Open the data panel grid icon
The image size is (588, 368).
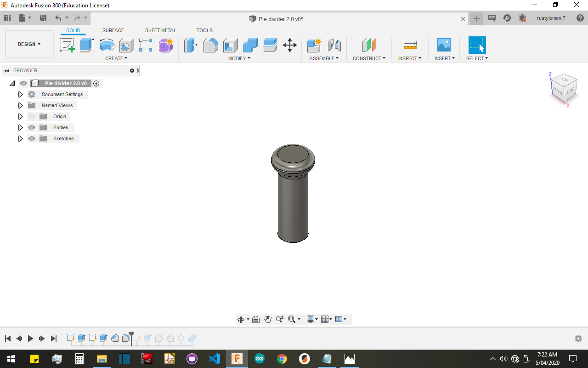pos(7,18)
